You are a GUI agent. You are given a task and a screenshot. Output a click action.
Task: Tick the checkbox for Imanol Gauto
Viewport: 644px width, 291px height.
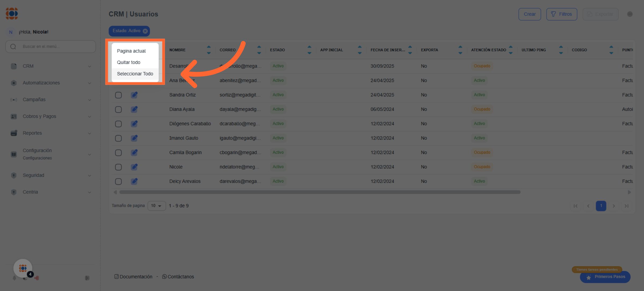point(118,138)
